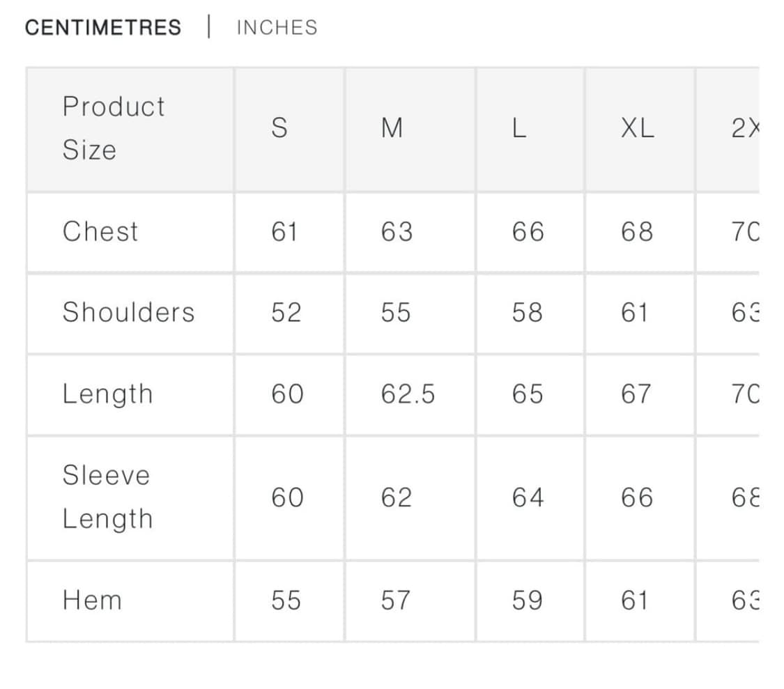Click the Chest value 61 for S

pyautogui.click(x=284, y=231)
